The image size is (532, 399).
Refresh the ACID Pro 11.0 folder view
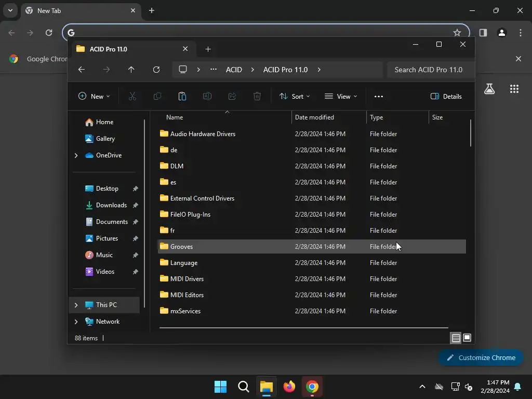pos(156,70)
